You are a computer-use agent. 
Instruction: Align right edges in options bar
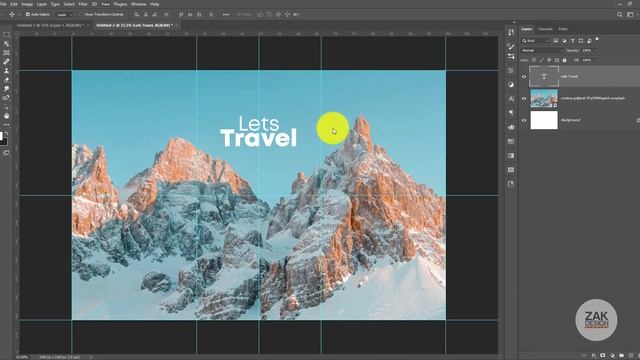(x=155, y=14)
